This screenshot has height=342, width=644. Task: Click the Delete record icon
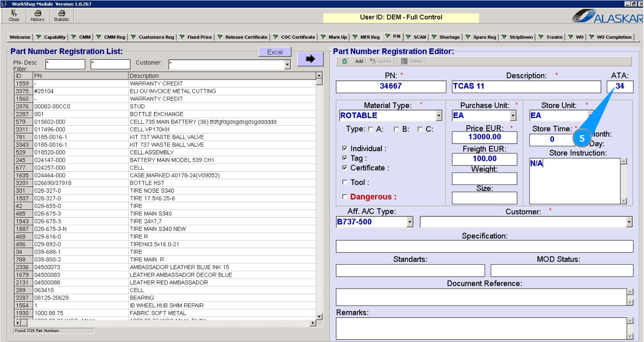tap(404, 61)
